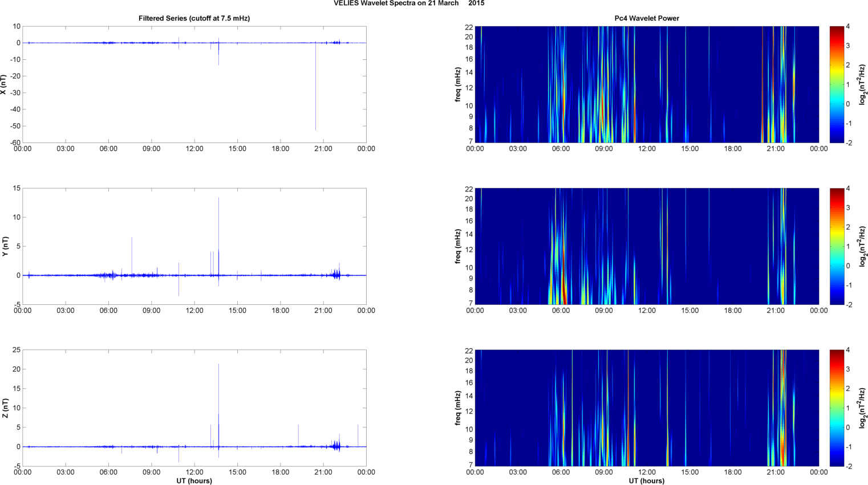Image resolution: width=868 pixels, height=485 pixels.
Task: Click the Y (nT) axis label
Action: click(5, 246)
